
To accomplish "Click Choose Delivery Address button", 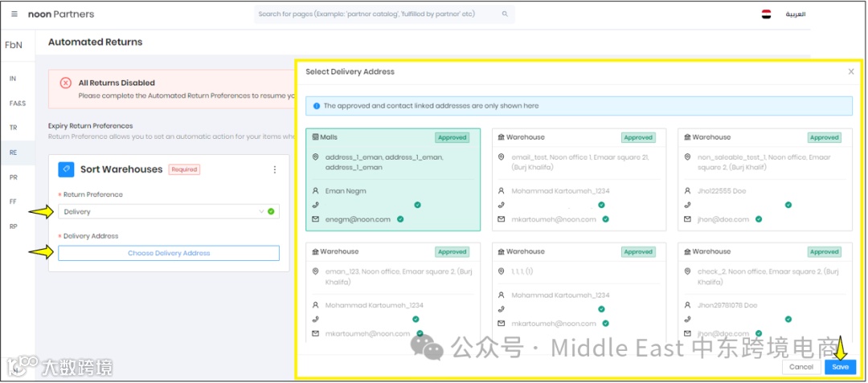I will 168,253.
